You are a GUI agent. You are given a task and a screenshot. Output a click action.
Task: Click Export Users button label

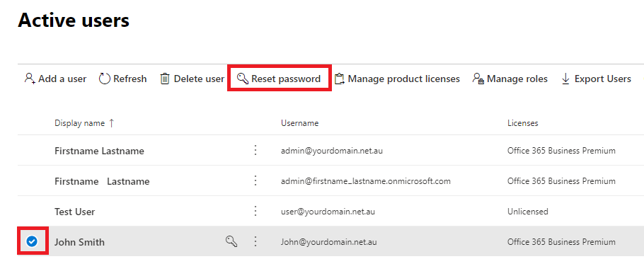[x=602, y=79]
